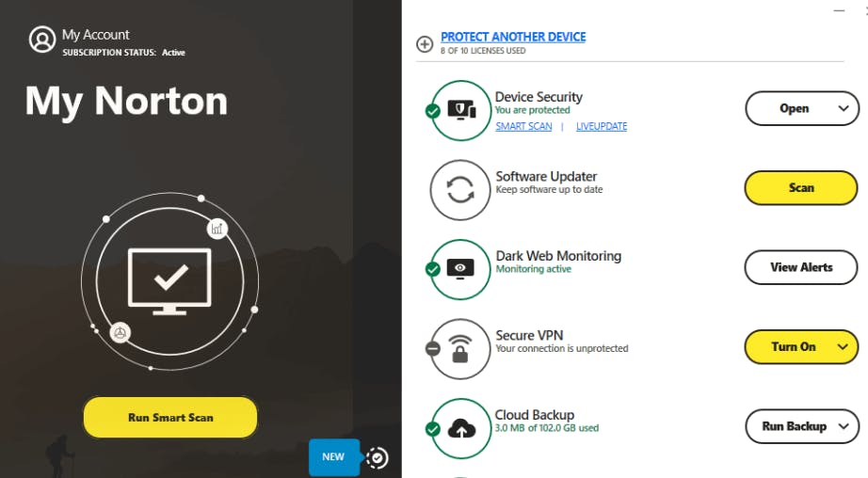
Task: Open the PROTECT ANOTHER DEVICE link
Action: coord(513,37)
